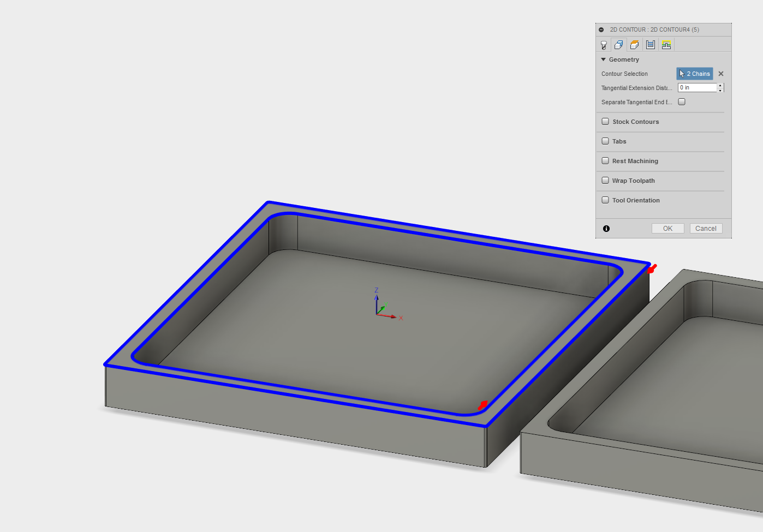The height and width of the screenshot is (532, 763).
Task: Click the "Contour Selection" label
Action: pos(624,74)
